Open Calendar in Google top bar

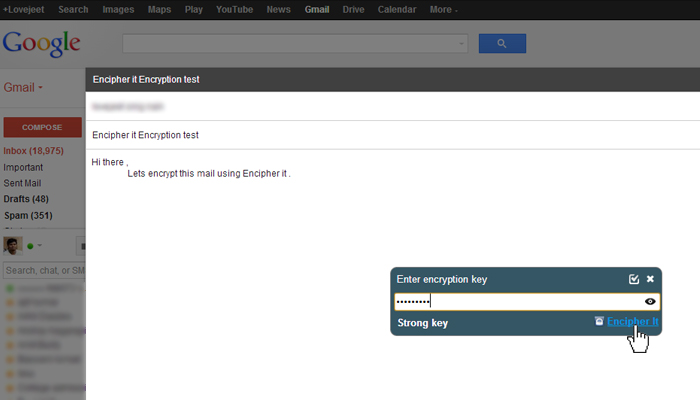[397, 9]
